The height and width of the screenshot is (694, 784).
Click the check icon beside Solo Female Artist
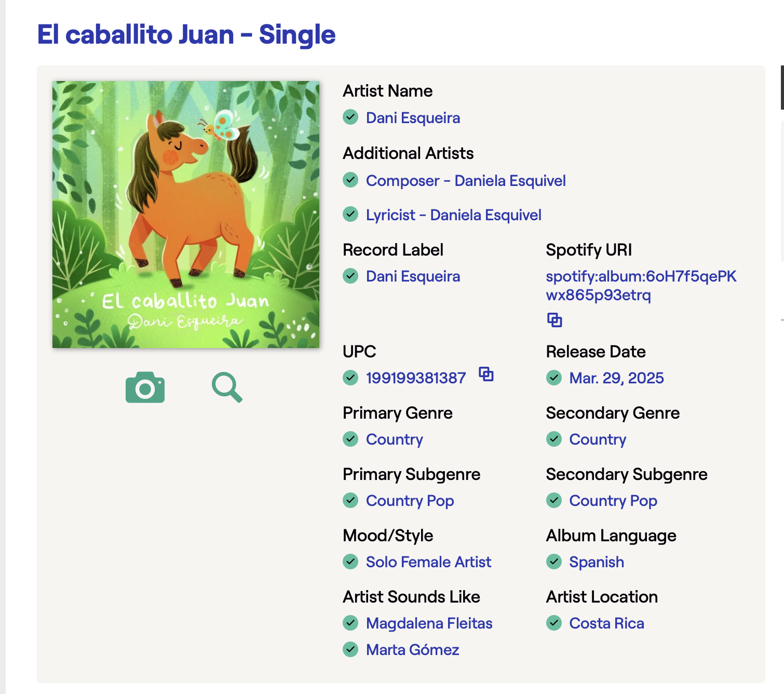pos(350,562)
